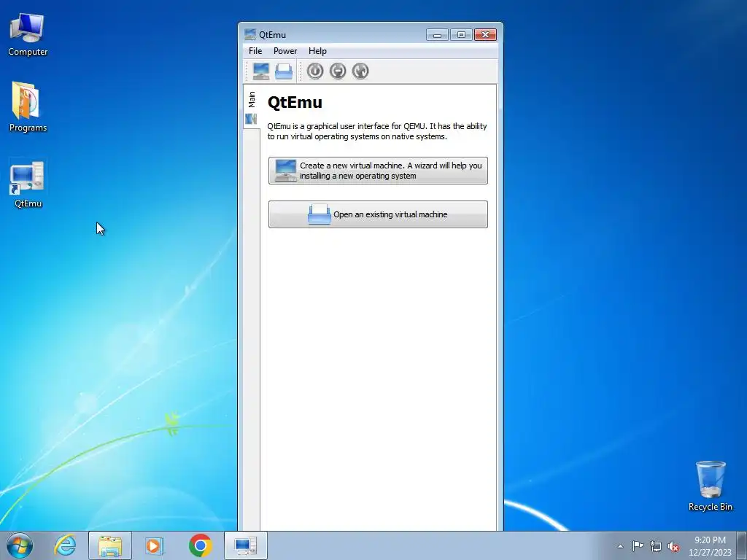747x560 pixels.
Task: Select the Computer desktop icon
Action: [x=28, y=35]
